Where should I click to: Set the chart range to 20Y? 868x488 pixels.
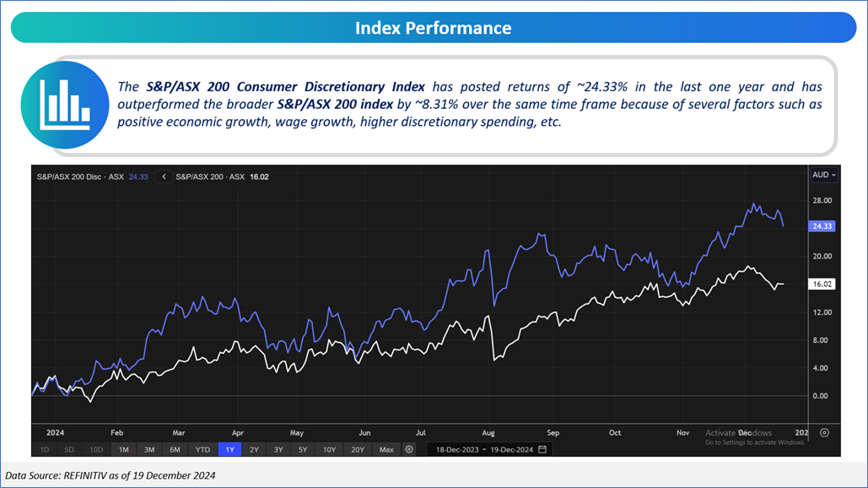point(358,450)
